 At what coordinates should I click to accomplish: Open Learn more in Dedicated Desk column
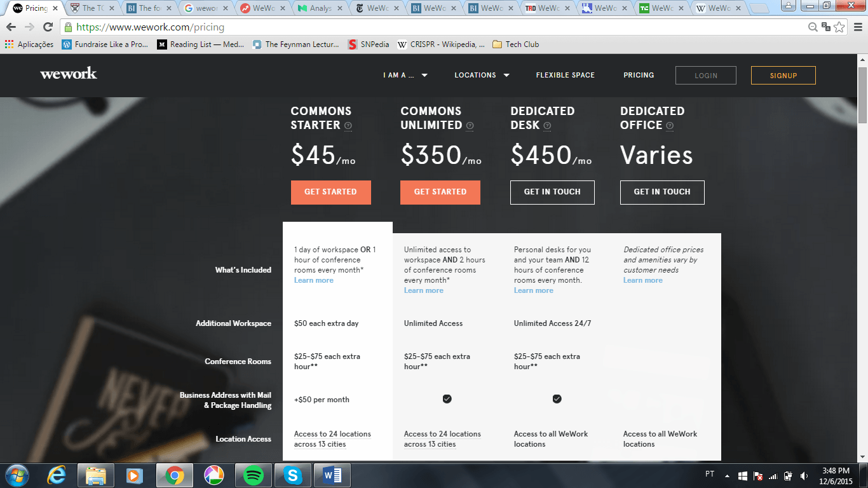click(x=534, y=290)
